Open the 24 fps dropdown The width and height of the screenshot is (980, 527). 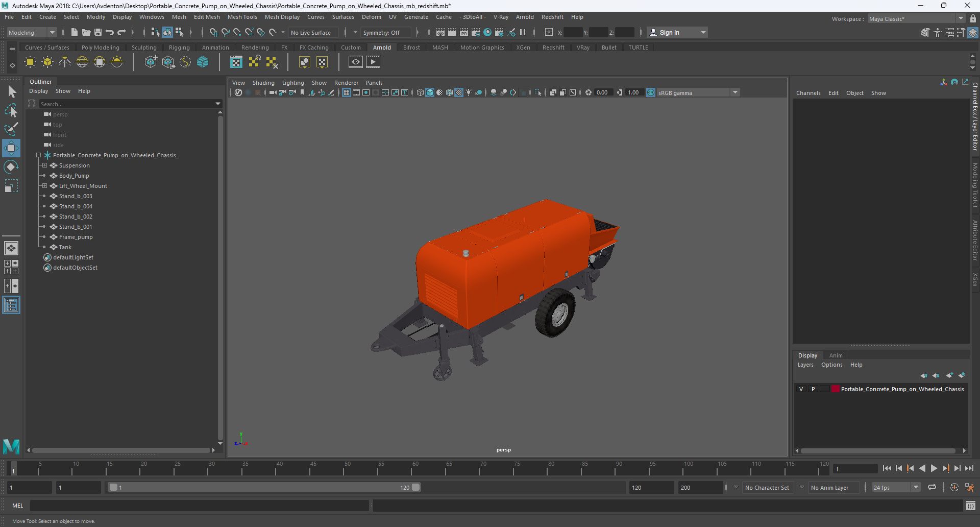[x=896, y=488]
